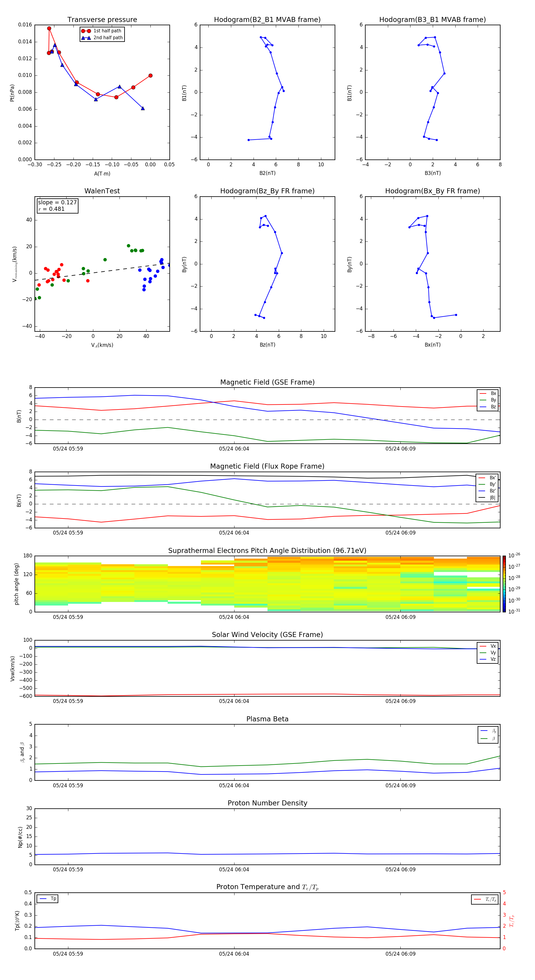The width and height of the screenshot is (535, 980).
Task: Click the 'By(nT)' label on Bz_By hodogram
Action: [184, 264]
